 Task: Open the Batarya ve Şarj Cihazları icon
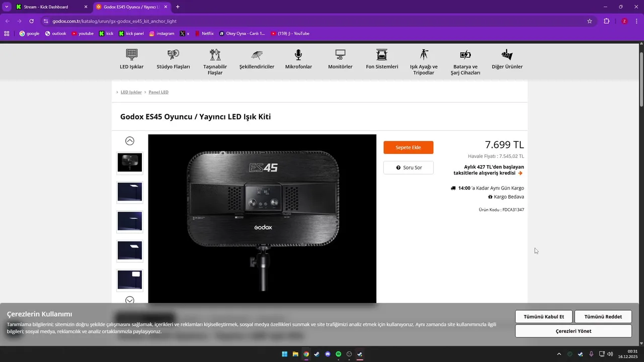465,54
